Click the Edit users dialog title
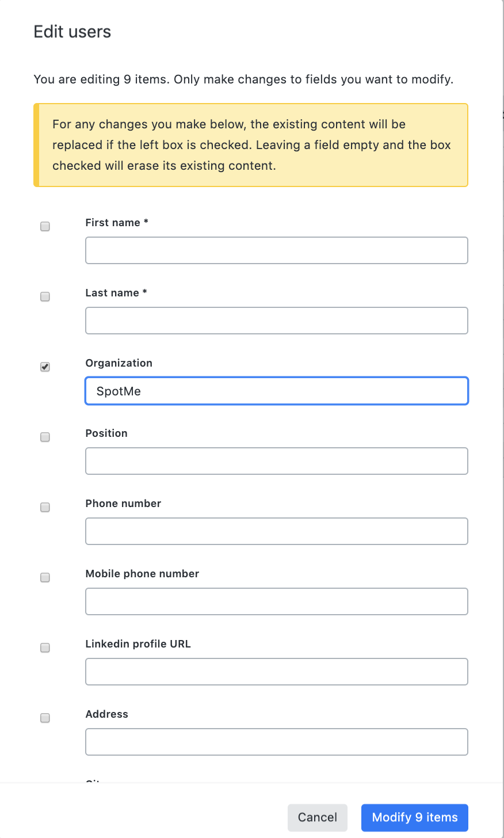Viewport: 504px width, 838px height. click(x=72, y=32)
